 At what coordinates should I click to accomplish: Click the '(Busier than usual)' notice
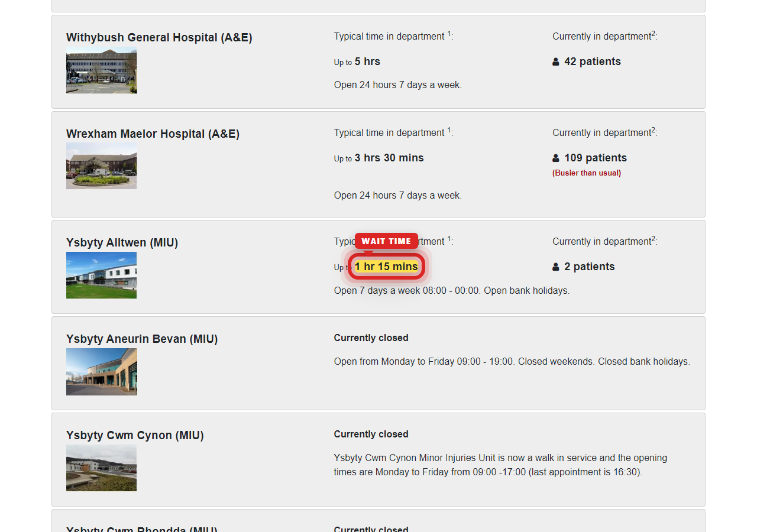(x=587, y=173)
